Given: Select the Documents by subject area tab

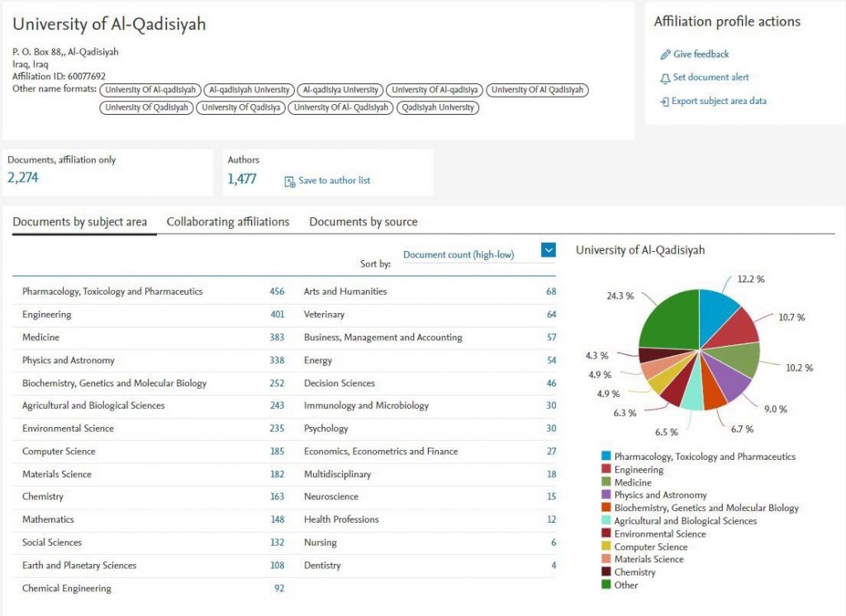Looking at the screenshot, I should [x=80, y=221].
